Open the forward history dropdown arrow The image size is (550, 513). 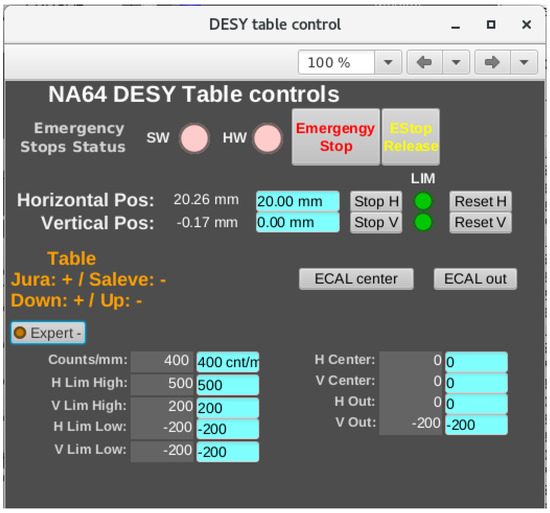click(x=524, y=62)
